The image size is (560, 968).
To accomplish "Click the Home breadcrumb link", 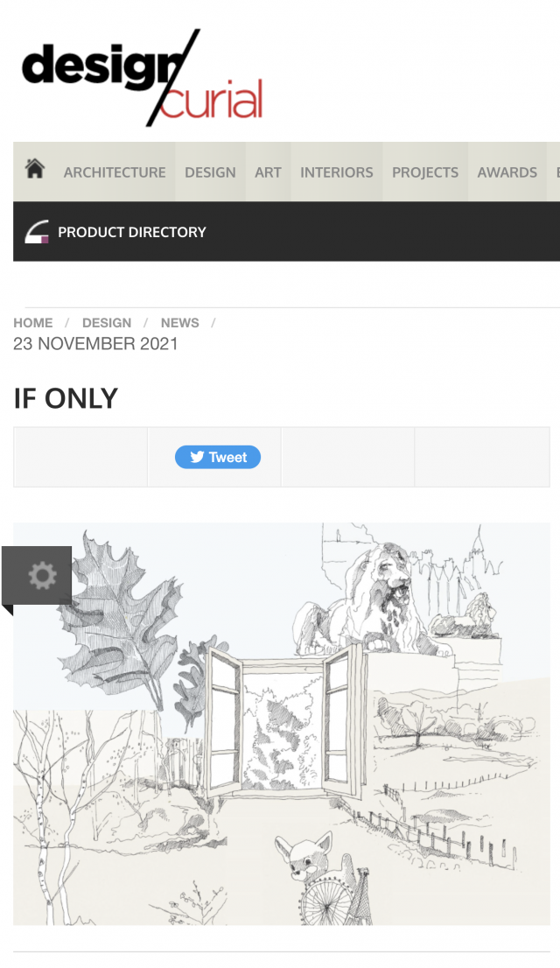I will pos(32,323).
